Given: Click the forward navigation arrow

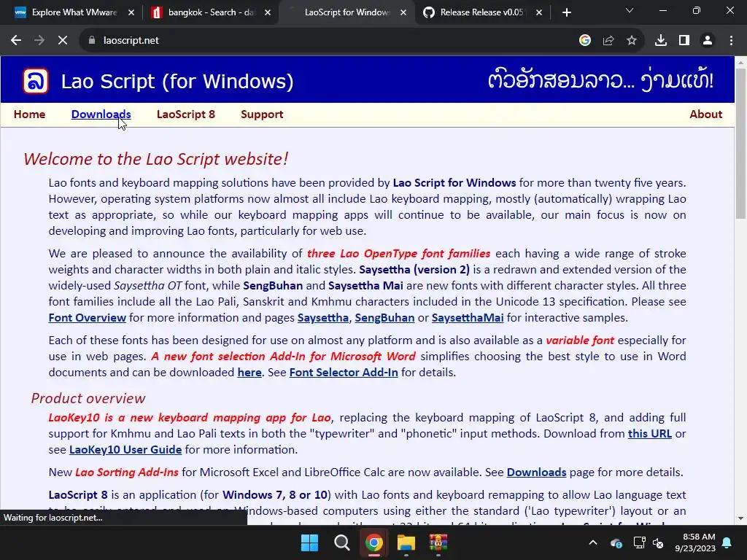Looking at the screenshot, I should click(39, 41).
